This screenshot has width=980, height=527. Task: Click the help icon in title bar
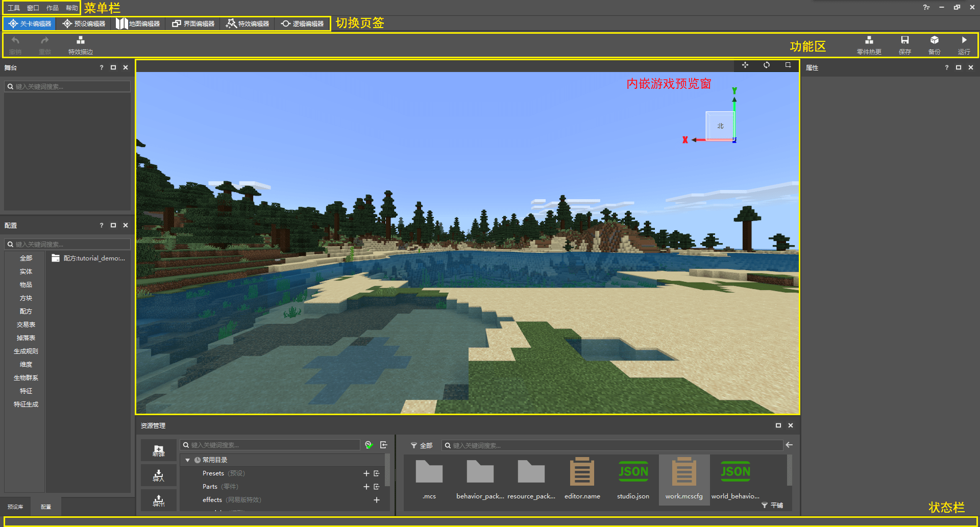pyautogui.click(x=926, y=7)
